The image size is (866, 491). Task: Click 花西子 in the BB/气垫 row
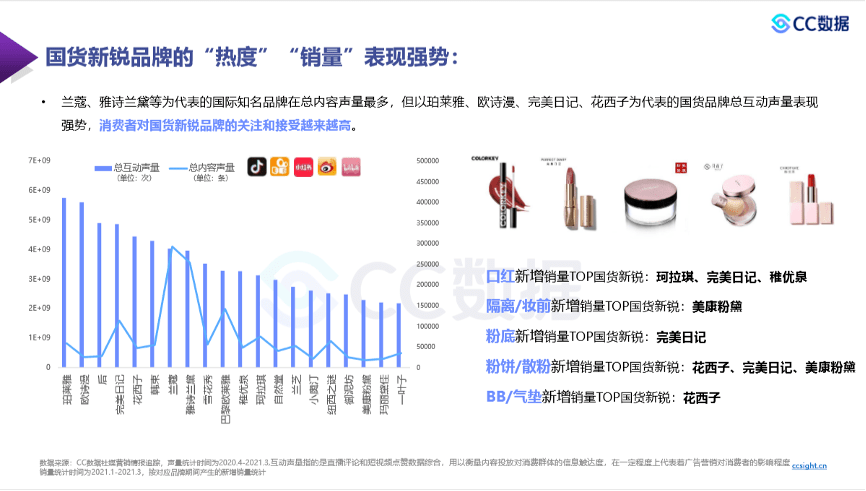(x=702, y=397)
